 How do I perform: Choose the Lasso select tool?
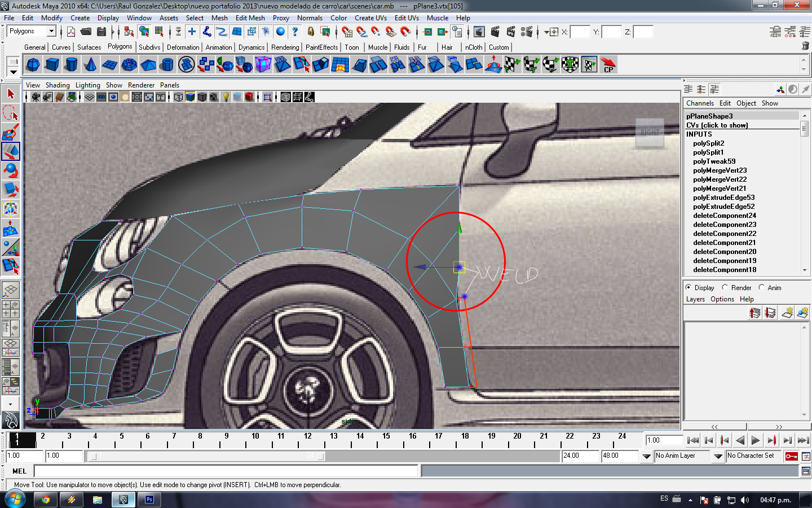click(11, 113)
